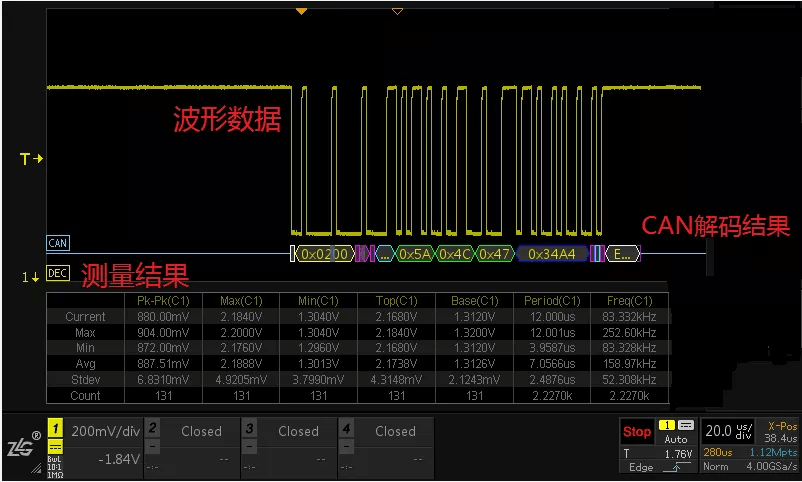Open the 200mV/div vertical scale setting
Viewport: 802px width, 482px height.
tap(104, 431)
